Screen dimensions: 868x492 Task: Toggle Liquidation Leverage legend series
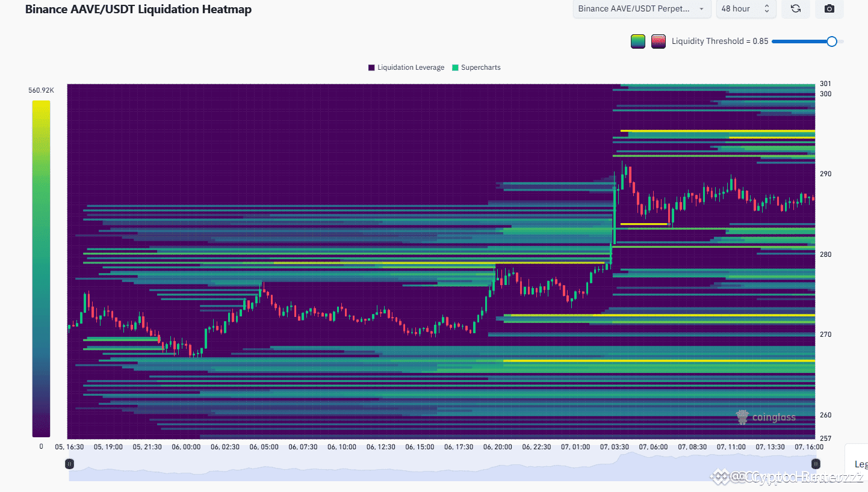tap(406, 67)
